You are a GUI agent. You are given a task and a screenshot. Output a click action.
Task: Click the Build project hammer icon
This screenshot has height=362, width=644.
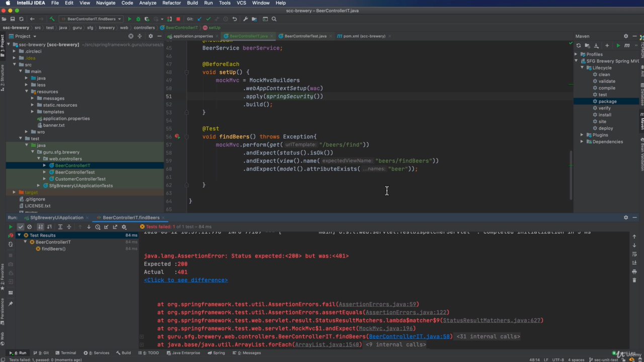pos(52,19)
